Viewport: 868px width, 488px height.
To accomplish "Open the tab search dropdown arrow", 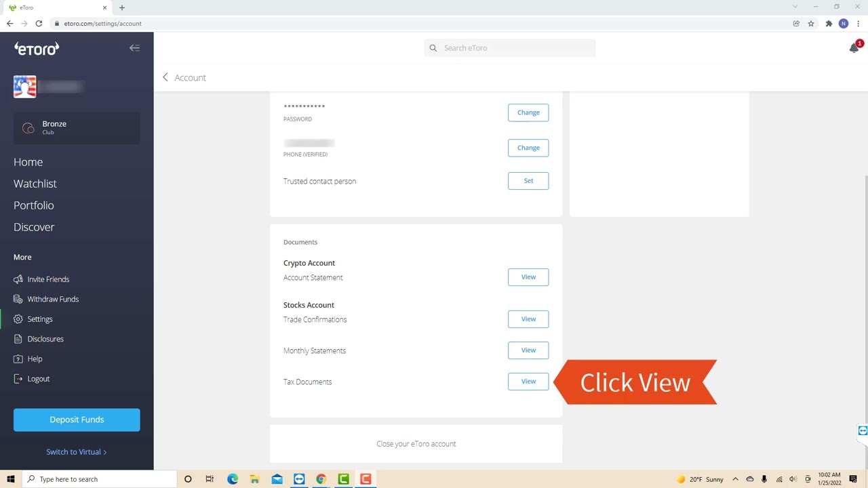I will (x=795, y=7).
